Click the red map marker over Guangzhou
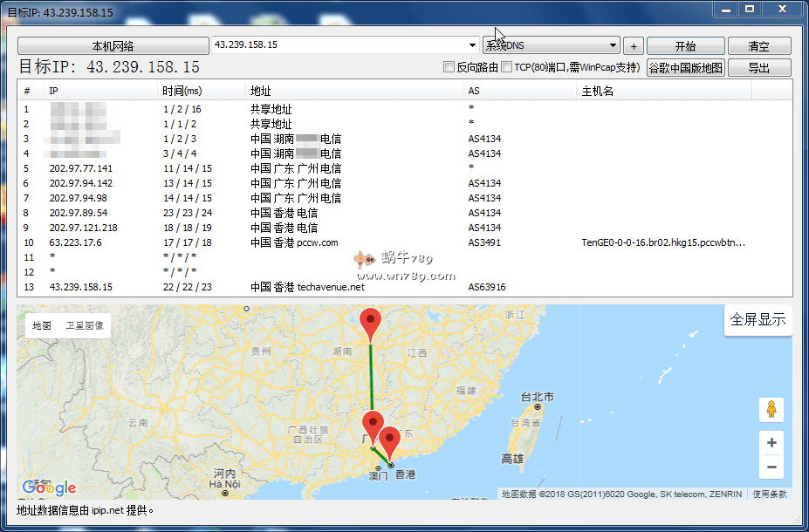 (373, 426)
